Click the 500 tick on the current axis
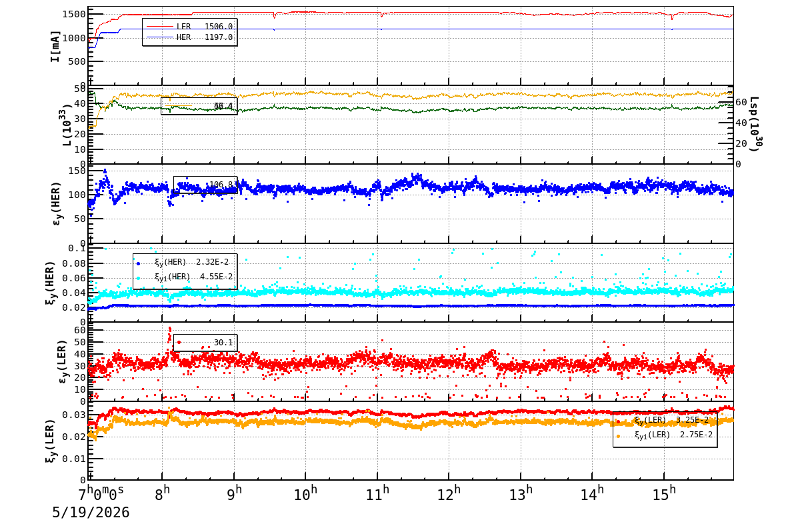 [76, 61]
